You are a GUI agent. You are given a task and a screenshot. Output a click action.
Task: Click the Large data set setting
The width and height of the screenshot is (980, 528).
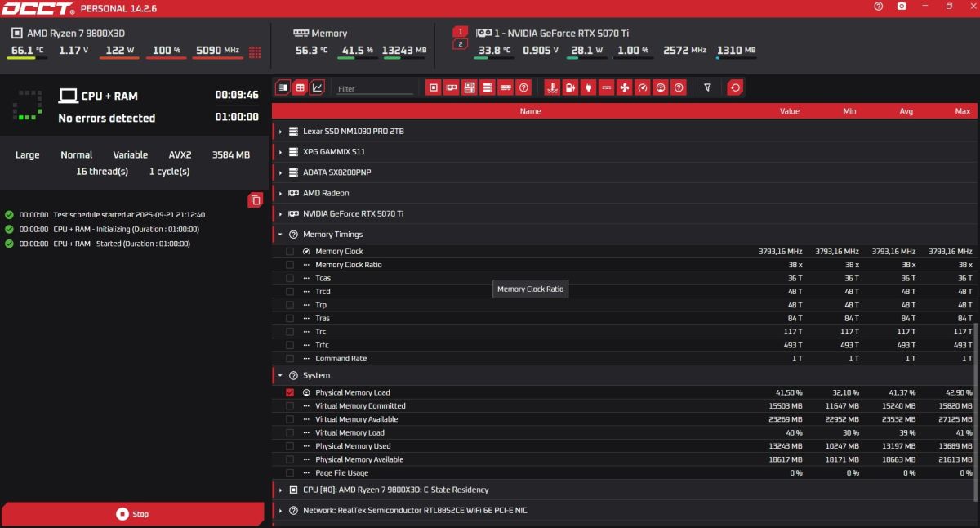[27, 155]
